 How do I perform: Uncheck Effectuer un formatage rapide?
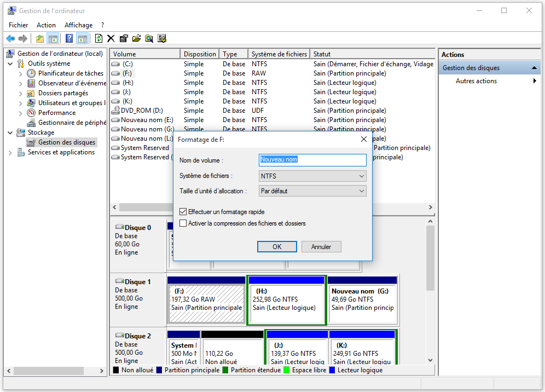click(x=183, y=211)
